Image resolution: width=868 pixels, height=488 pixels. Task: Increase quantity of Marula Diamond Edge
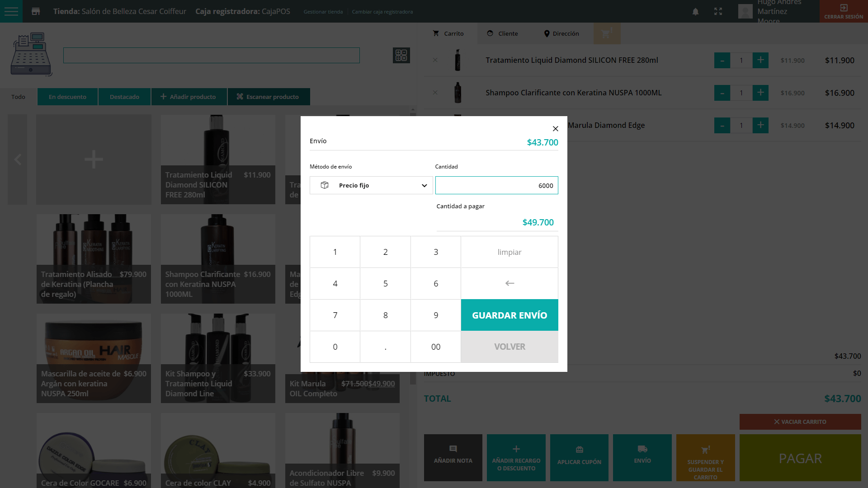click(760, 125)
